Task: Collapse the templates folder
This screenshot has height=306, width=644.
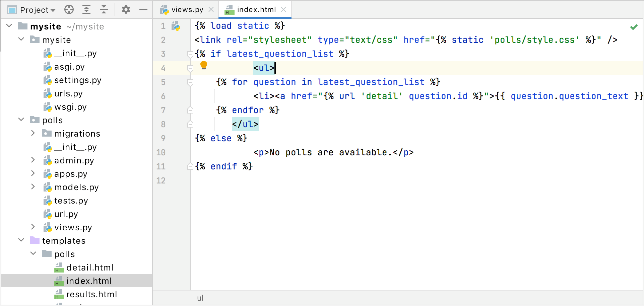Action: (21, 240)
